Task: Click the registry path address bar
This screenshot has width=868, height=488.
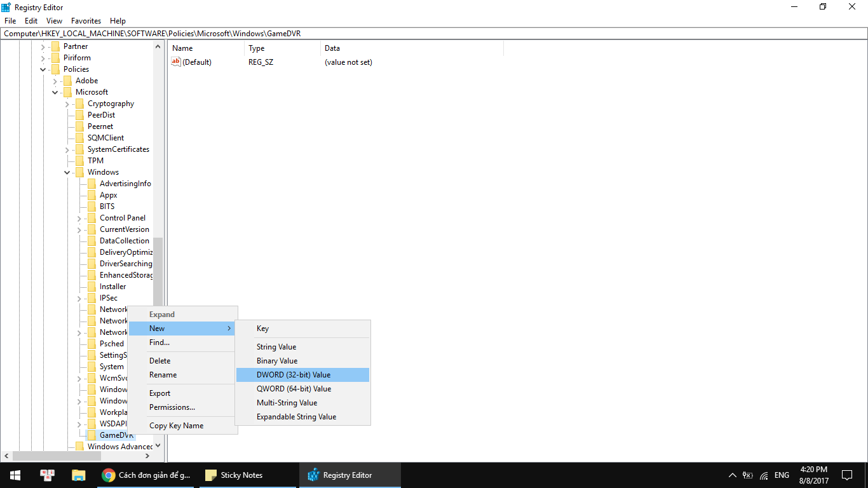Action: (x=254, y=33)
